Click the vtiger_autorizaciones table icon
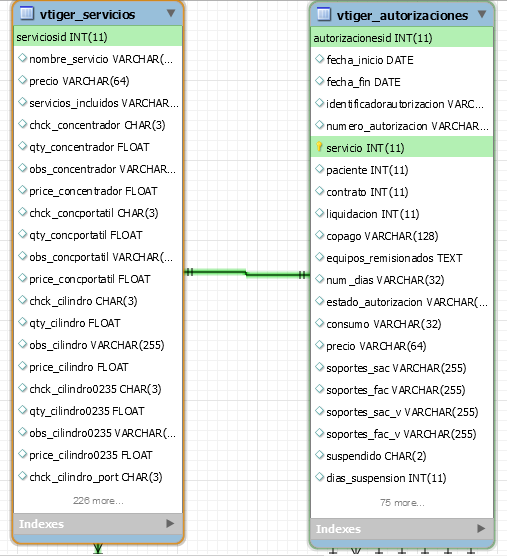The width and height of the screenshot is (507, 556). tap(323, 14)
